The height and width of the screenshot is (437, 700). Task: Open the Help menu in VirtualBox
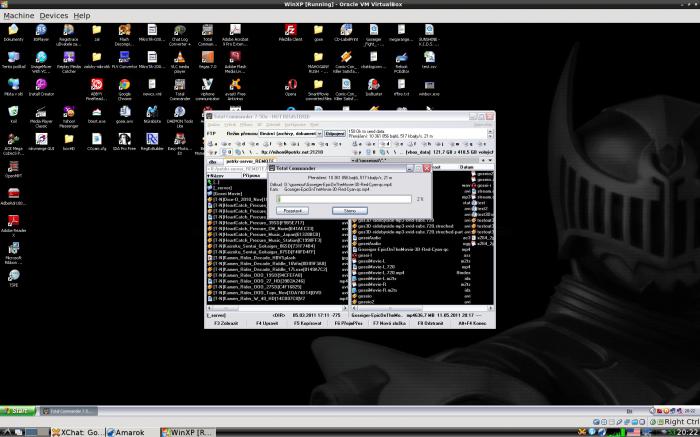click(x=82, y=16)
